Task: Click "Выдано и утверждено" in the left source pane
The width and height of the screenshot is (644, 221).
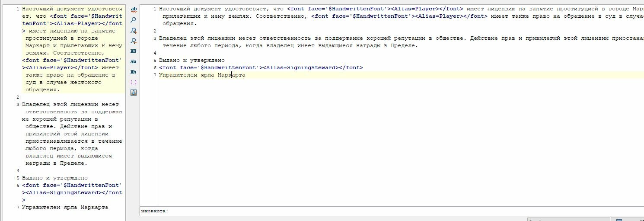Action: tap(54, 178)
